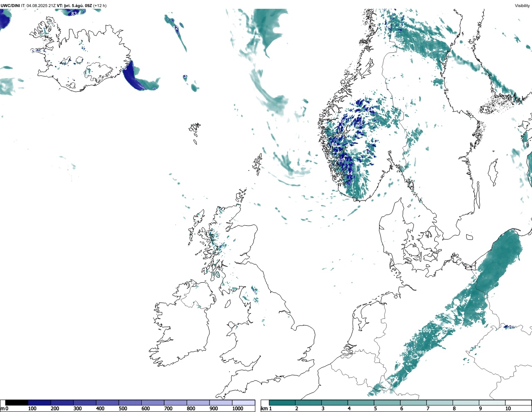Viewport: 532px width, 412px height.
Task: Pick the 700–800 m lavender swatch
Action: click(175, 402)
